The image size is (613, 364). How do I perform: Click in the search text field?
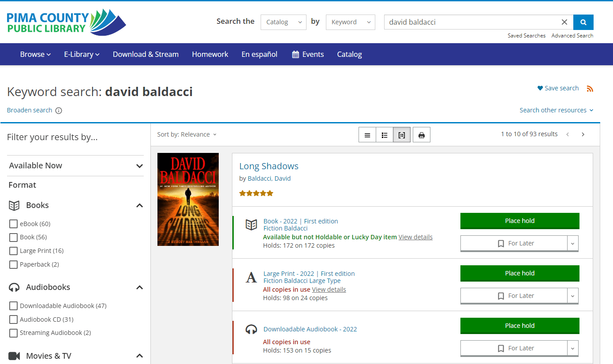click(472, 22)
